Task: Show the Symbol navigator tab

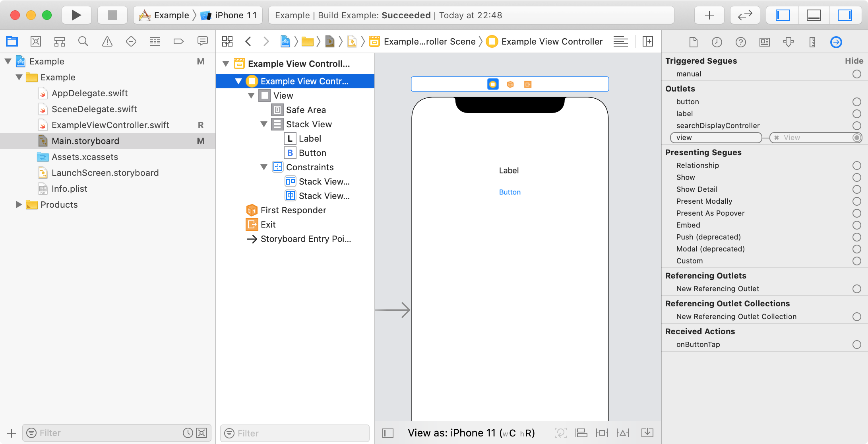Action: tap(60, 41)
